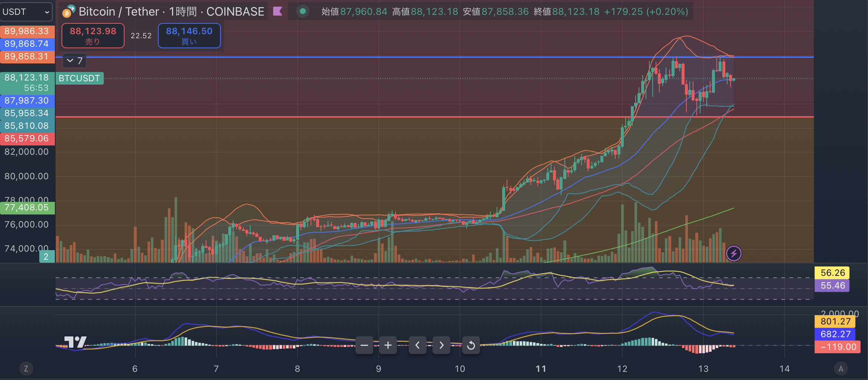Click the volume label showing 2

(47, 256)
